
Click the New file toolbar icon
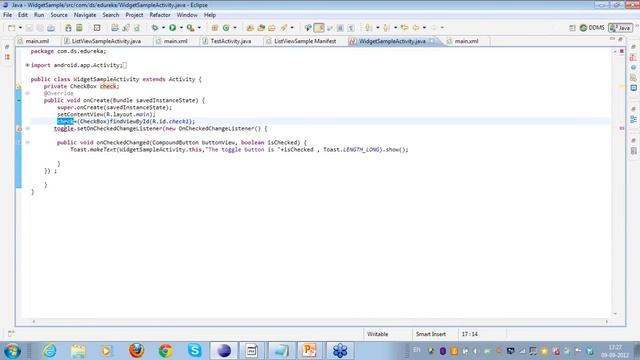click(x=11, y=28)
